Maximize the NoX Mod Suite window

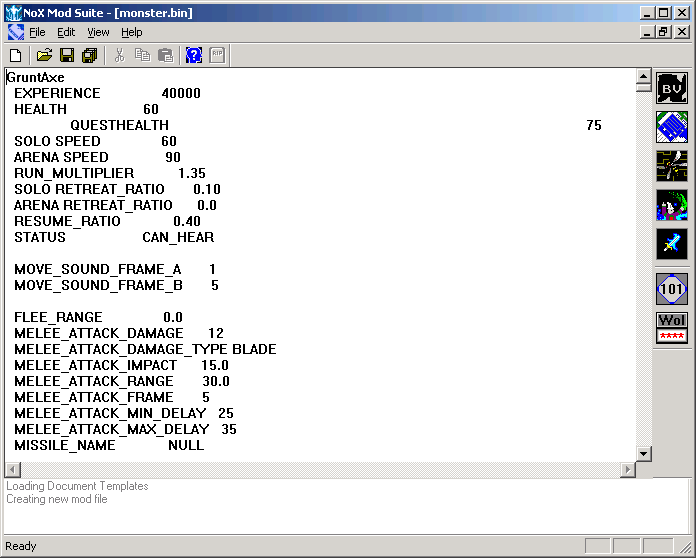coord(664,12)
